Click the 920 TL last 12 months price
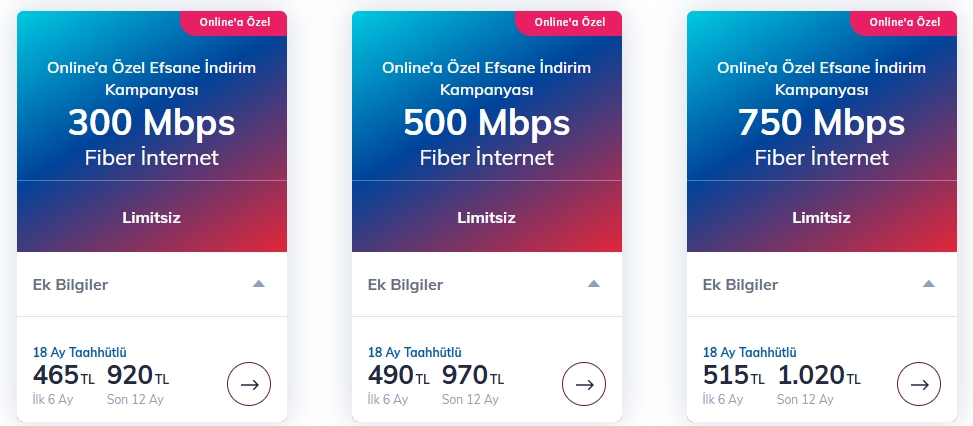This screenshot has width=973, height=426. click(138, 376)
